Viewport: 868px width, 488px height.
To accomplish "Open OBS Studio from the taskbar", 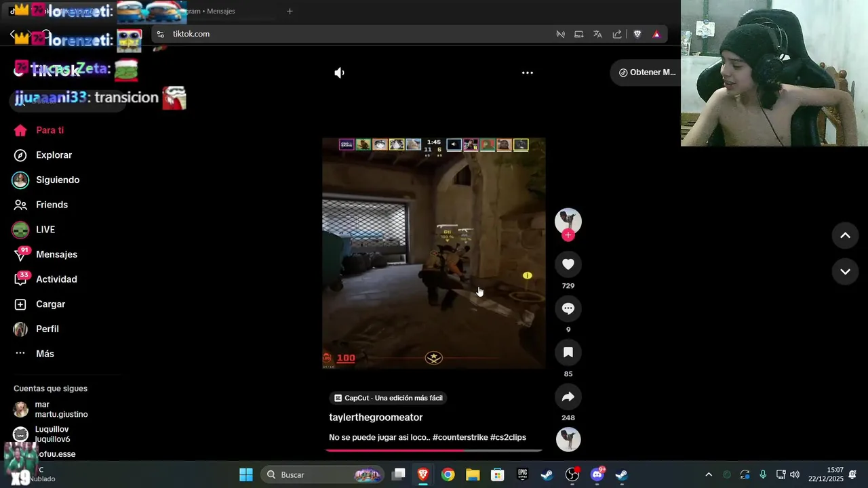I will click(x=572, y=474).
